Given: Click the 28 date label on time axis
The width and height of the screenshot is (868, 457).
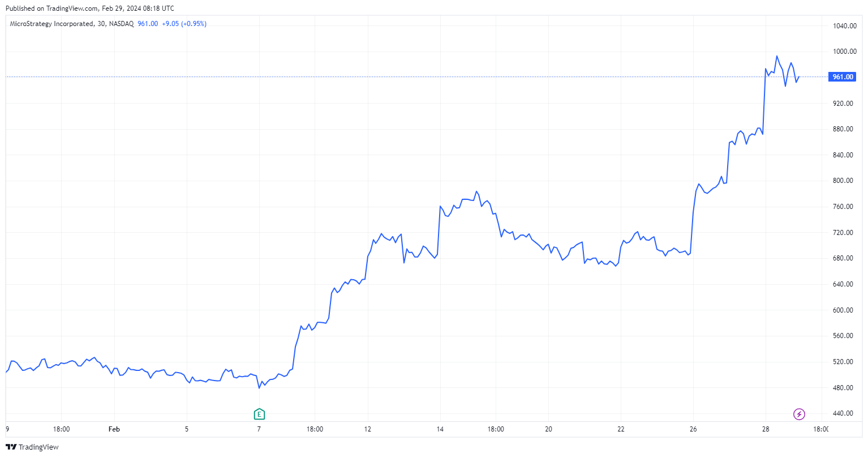Looking at the screenshot, I should pyautogui.click(x=766, y=429).
